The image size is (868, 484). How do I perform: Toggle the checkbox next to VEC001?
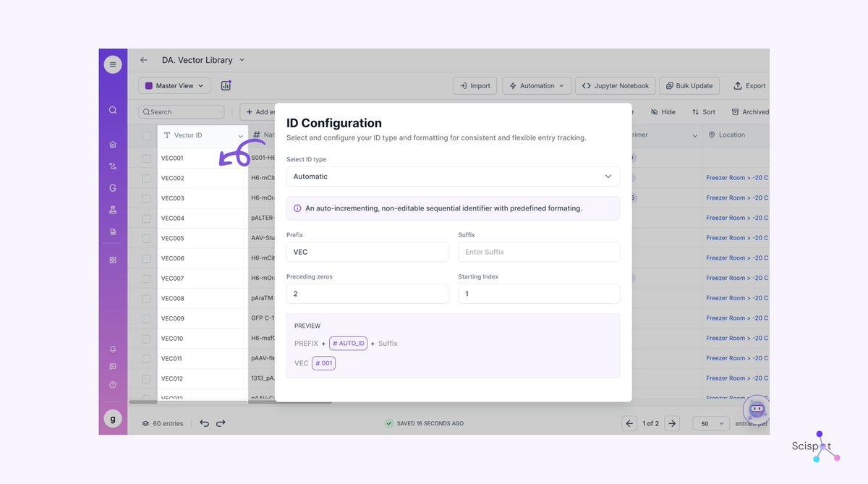tap(147, 158)
